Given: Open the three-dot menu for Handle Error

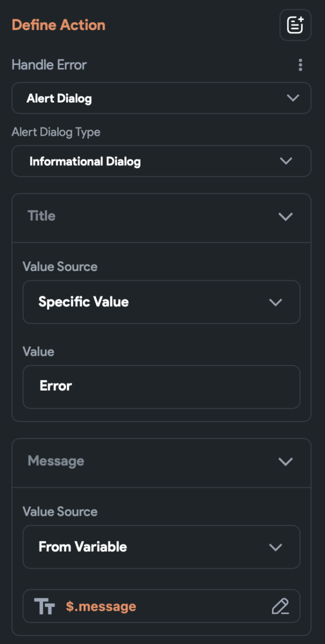Looking at the screenshot, I should coord(300,65).
